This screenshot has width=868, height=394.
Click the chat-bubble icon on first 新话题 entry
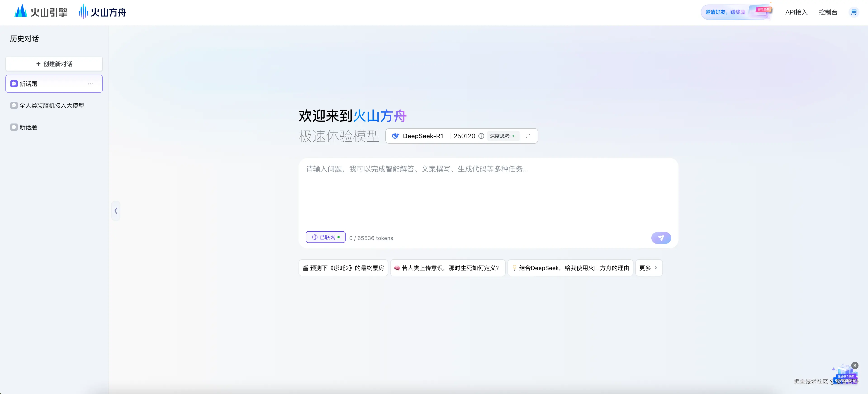pos(14,83)
